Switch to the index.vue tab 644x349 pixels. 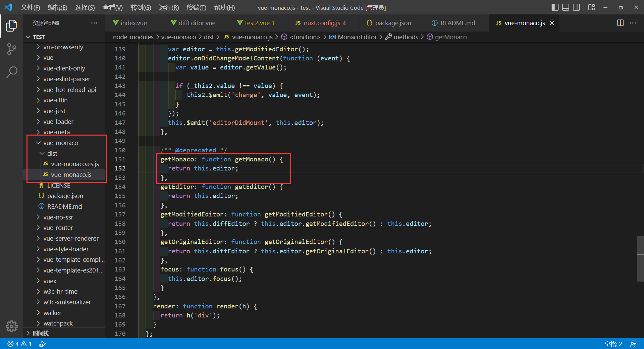[134, 23]
